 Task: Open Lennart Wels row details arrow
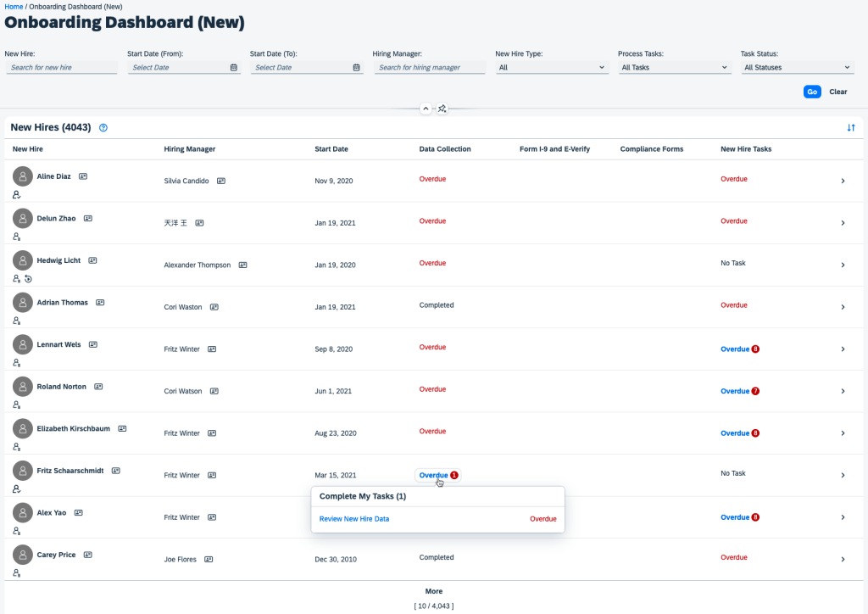(842, 349)
